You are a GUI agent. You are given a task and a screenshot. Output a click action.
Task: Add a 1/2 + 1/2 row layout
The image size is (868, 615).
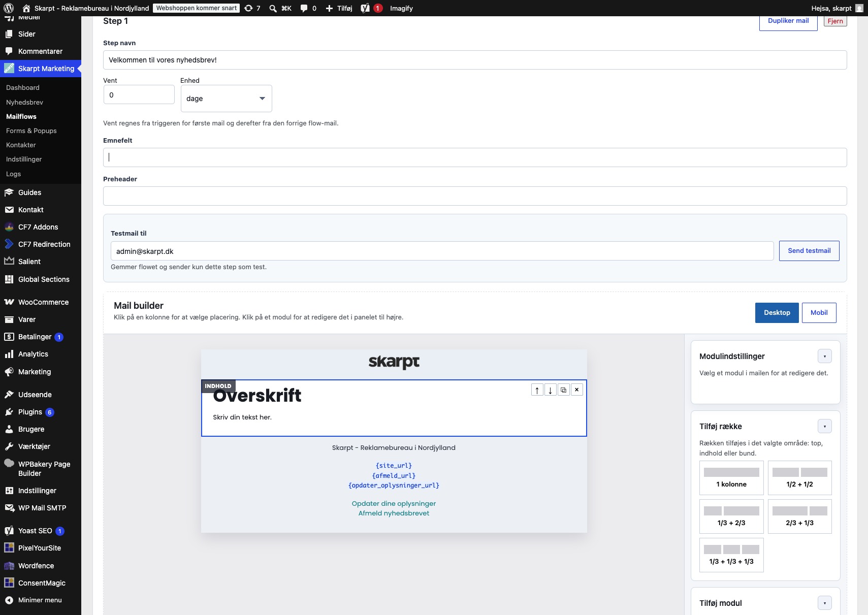click(799, 478)
